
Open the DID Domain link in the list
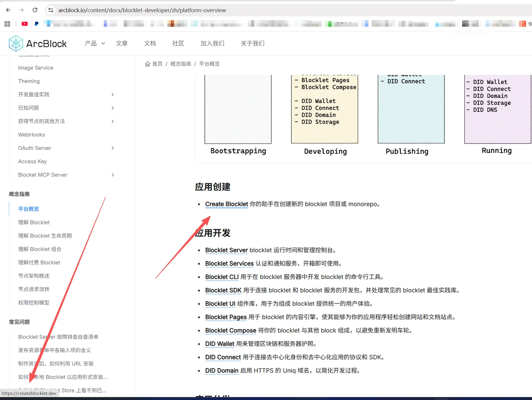coord(222,370)
